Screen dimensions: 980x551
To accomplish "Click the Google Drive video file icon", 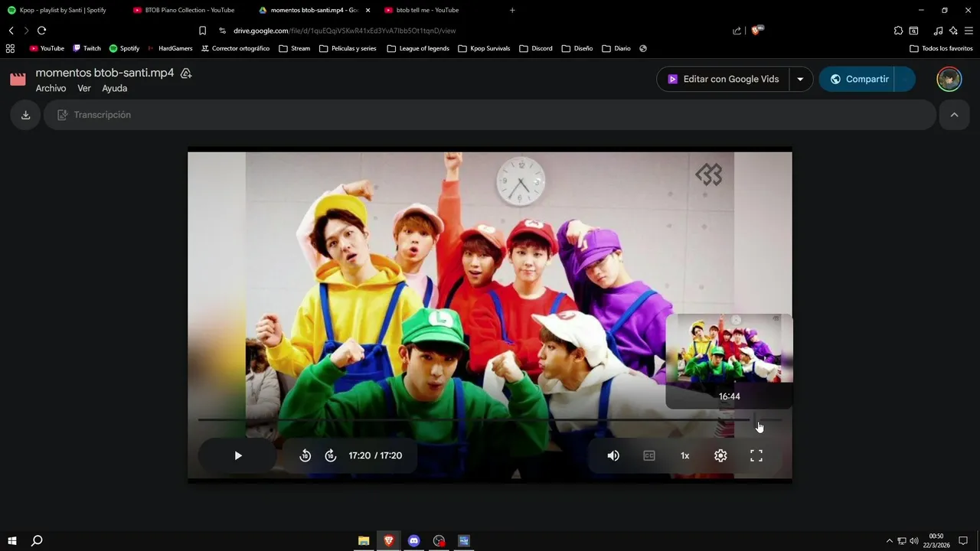I will [18, 79].
